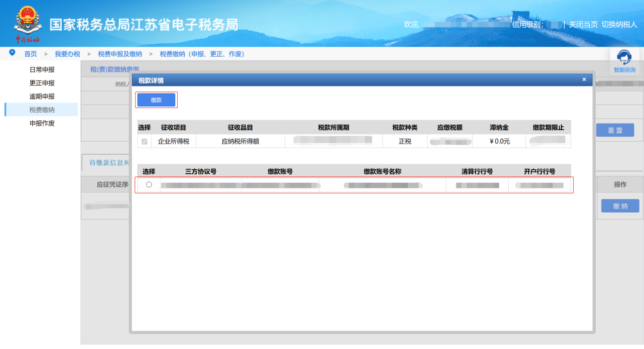This screenshot has width=644, height=349.
Task: Click the ￥0.0元 late fee value
Action: [x=500, y=141]
